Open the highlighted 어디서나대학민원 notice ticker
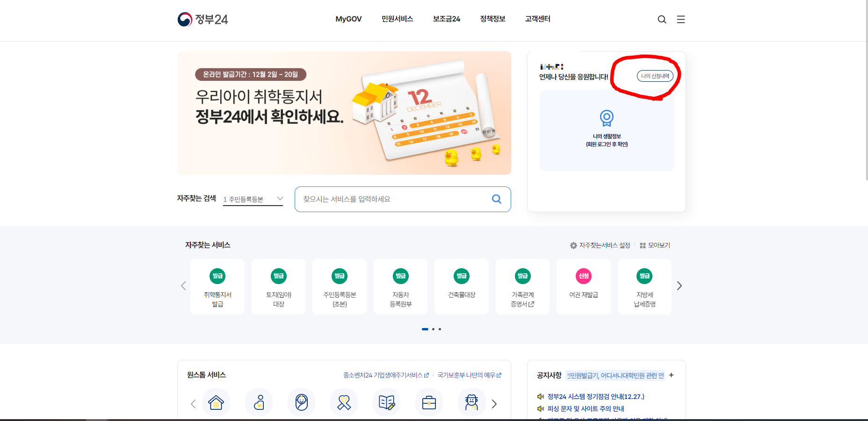868x421 pixels. [x=615, y=376]
